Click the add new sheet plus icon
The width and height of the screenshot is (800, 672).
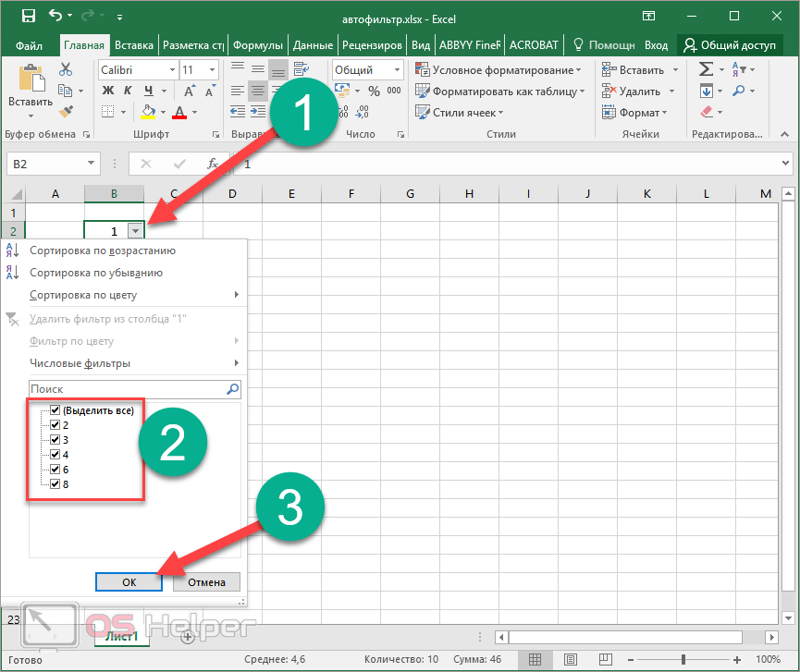pyautogui.click(x=188, y=636)
